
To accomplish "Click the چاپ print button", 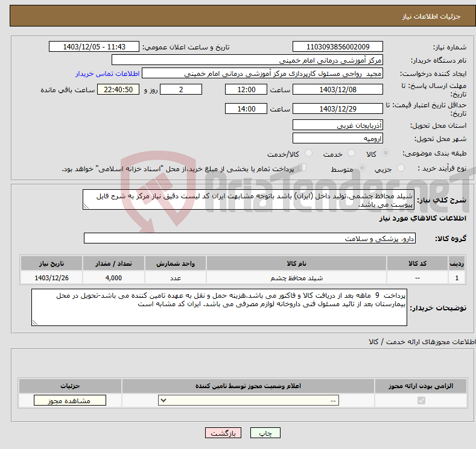I will click(265, 433).
